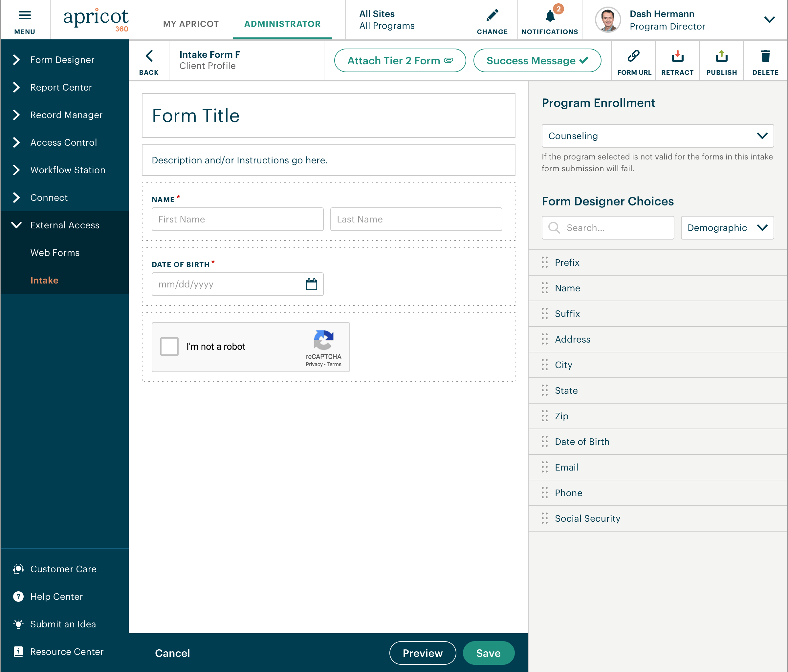Search in Form Designer Choices field
Viewport: 788px width, 672px height.
[608, 227]
